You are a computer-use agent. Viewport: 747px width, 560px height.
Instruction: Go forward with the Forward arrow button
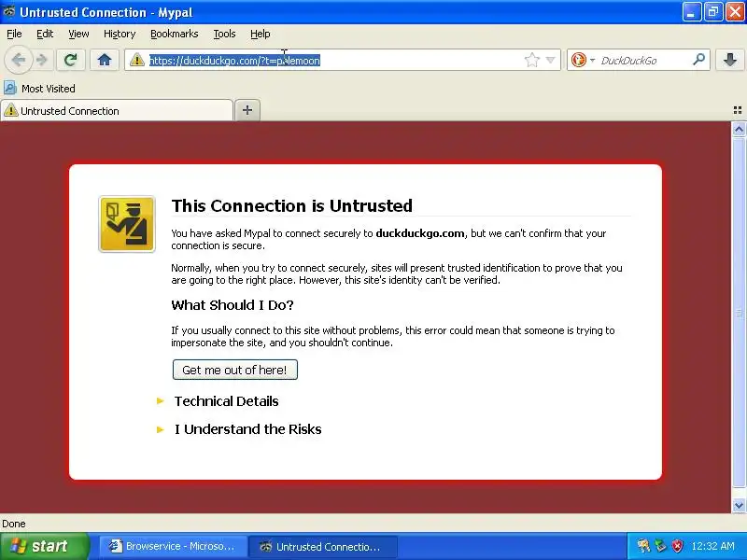[42, 60]
